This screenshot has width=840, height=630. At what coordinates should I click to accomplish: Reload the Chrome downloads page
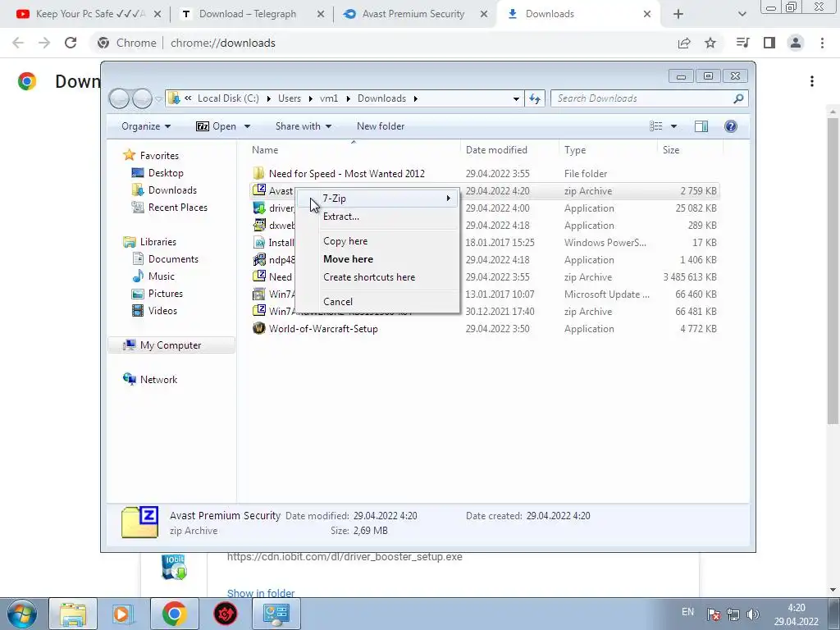coord(71,43)
